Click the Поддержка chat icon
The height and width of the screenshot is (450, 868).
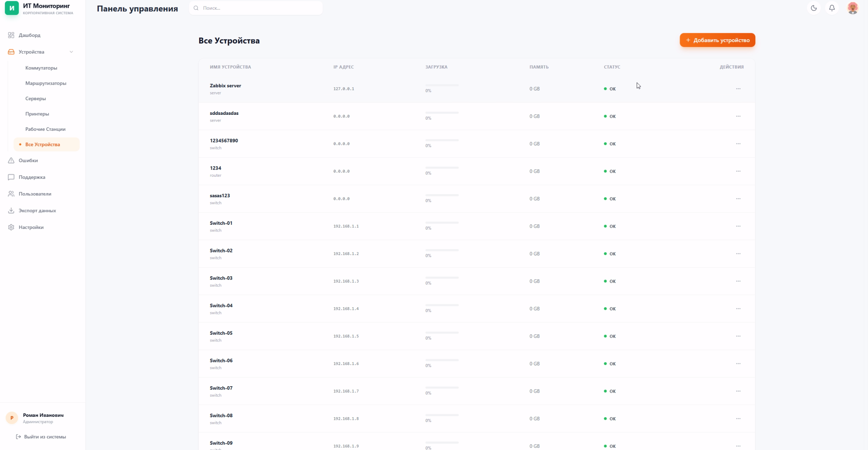(11, 177)
